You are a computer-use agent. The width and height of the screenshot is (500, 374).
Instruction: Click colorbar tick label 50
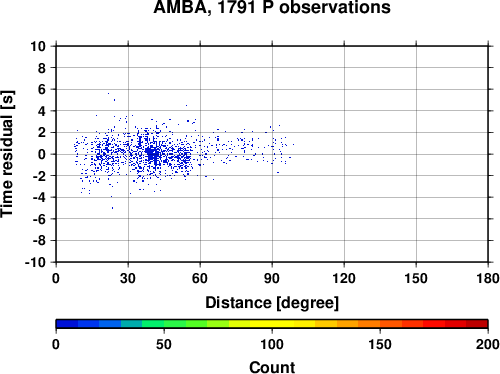click(164, 344)
